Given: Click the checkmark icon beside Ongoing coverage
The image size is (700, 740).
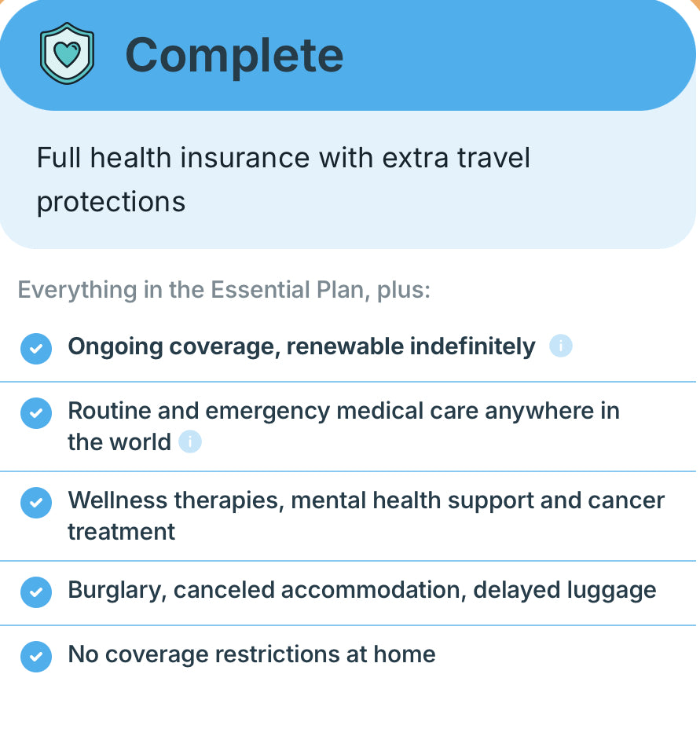Looking at the screenshot, I should [36, 347].
